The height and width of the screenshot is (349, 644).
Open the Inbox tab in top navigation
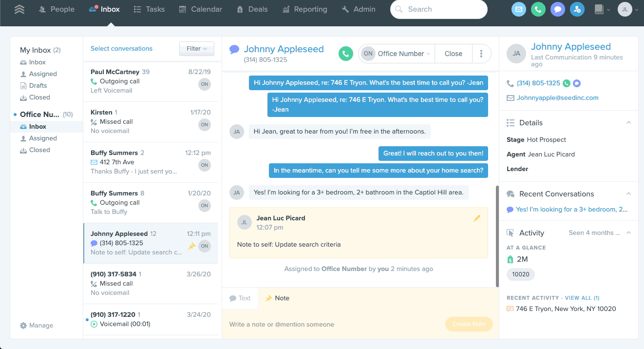(105, 9)
